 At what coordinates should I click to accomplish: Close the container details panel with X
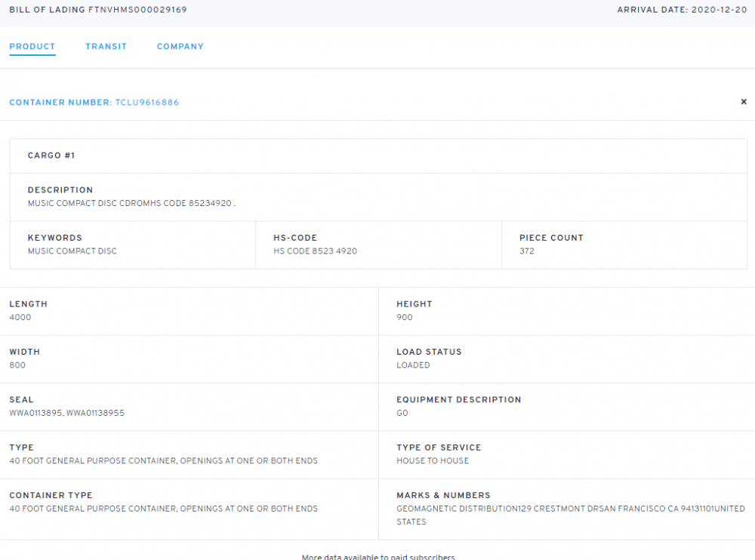click(x=743, y=102)
